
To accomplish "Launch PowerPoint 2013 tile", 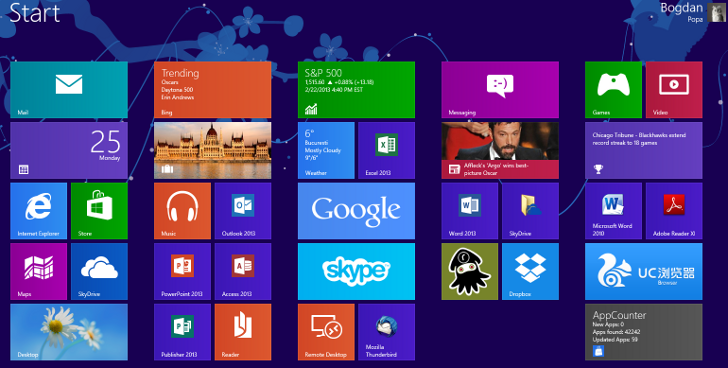I will tap(182, 271).
